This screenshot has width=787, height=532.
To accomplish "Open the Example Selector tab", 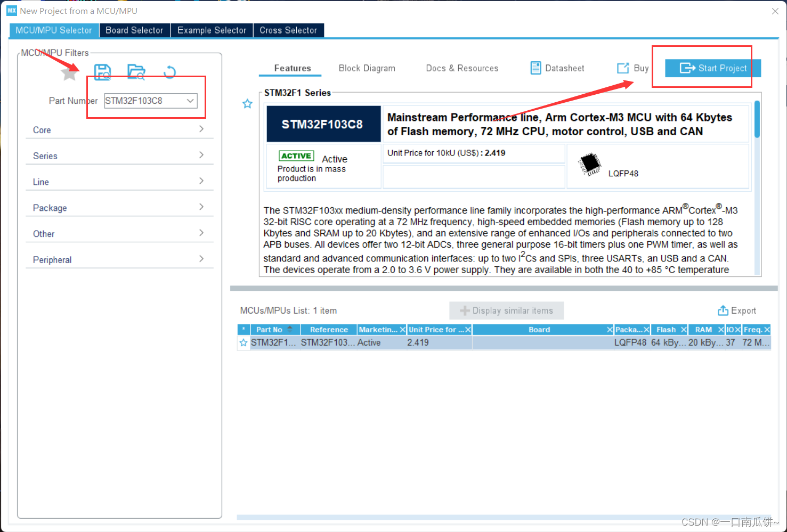I will [212, 30].
